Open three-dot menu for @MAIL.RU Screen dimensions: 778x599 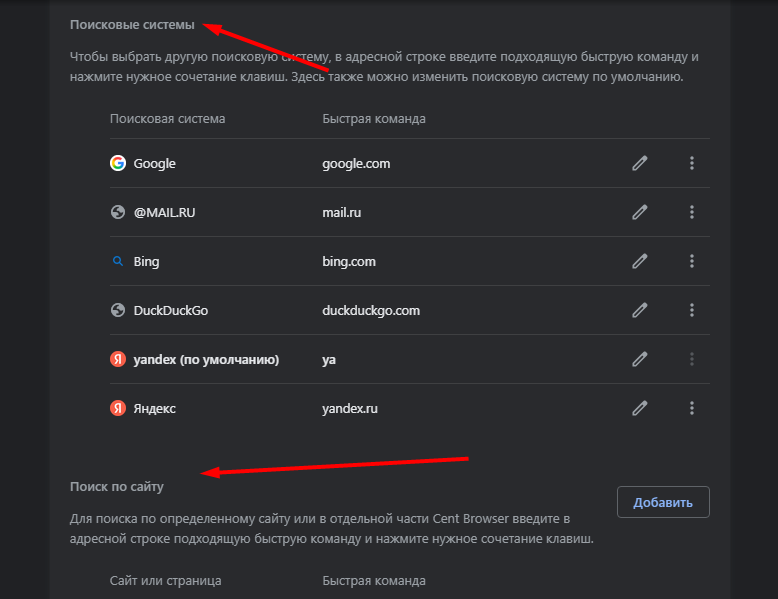click(692, 212)
